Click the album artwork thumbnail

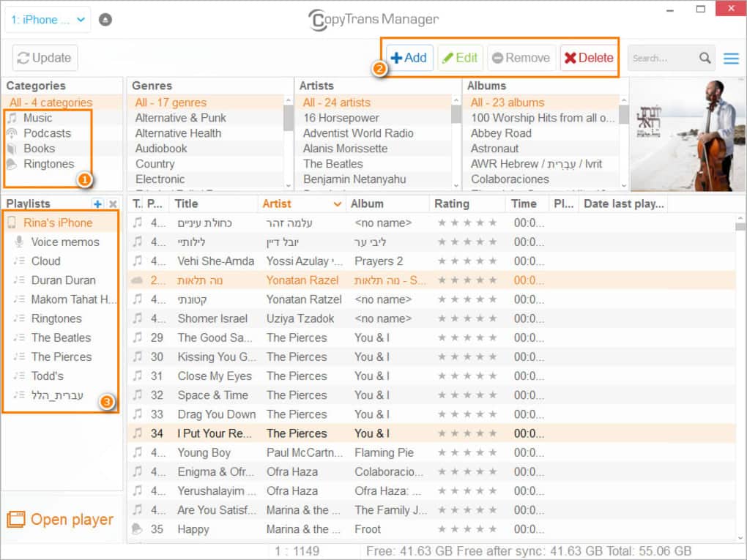tap(686, 133)
